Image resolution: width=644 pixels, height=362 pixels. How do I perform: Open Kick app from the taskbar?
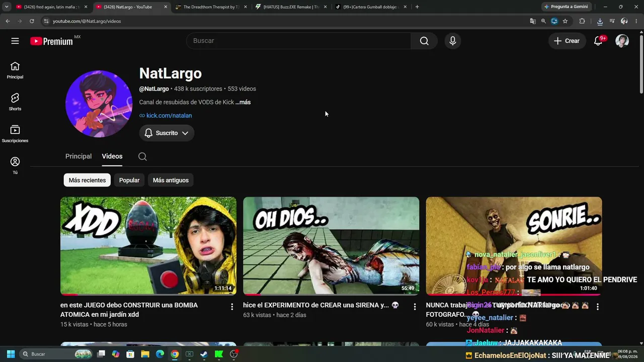(x=219, y=354)
